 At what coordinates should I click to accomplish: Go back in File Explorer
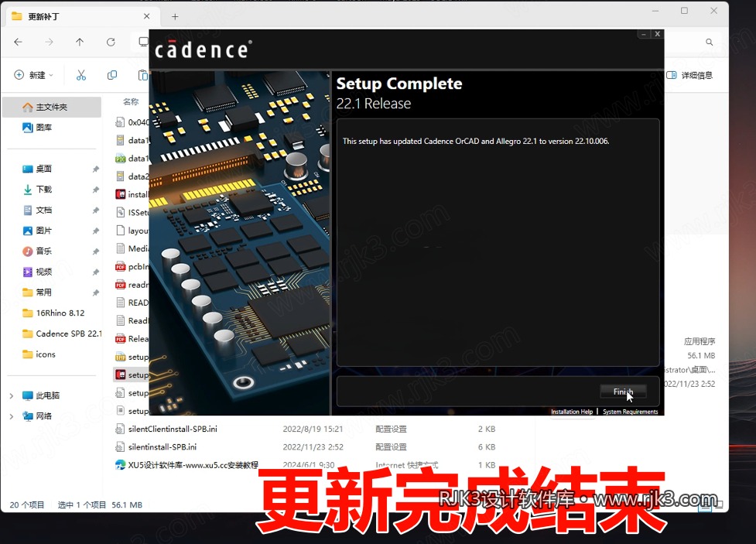19,42
